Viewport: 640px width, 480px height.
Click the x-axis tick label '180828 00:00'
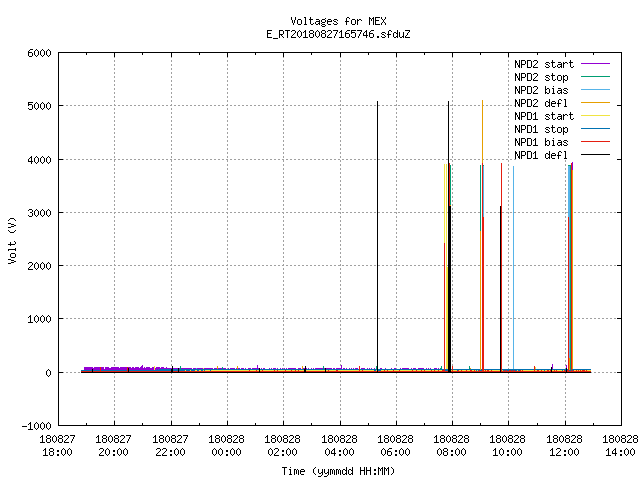[x=227, y=446]
